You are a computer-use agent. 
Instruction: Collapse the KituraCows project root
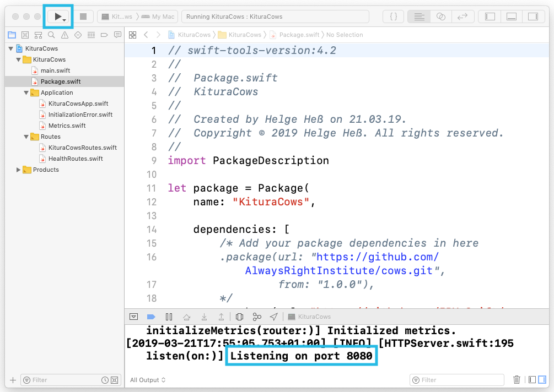tap(11, 48)
